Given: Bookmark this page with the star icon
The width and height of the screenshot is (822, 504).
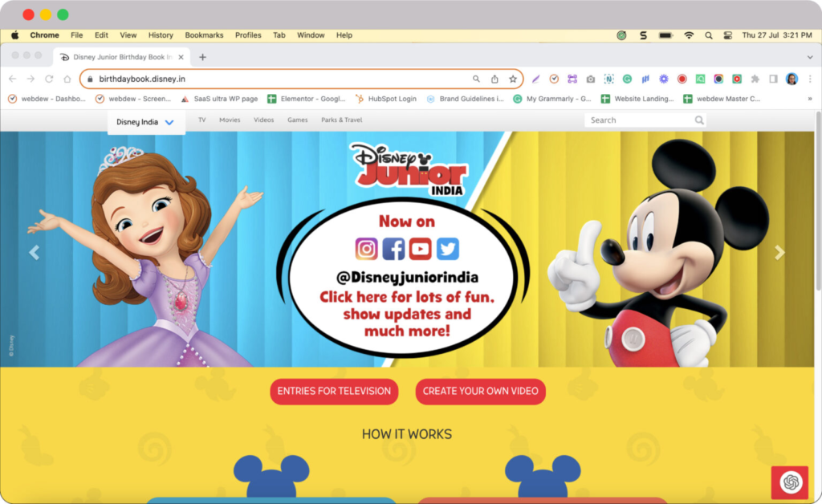Looking at the screenshot, I should coord(513,79).
